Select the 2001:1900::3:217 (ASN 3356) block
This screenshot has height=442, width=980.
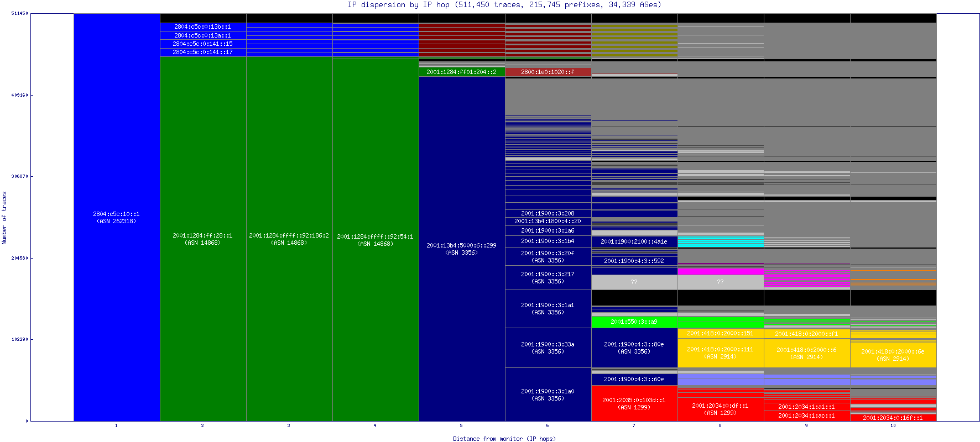(548, 277)
